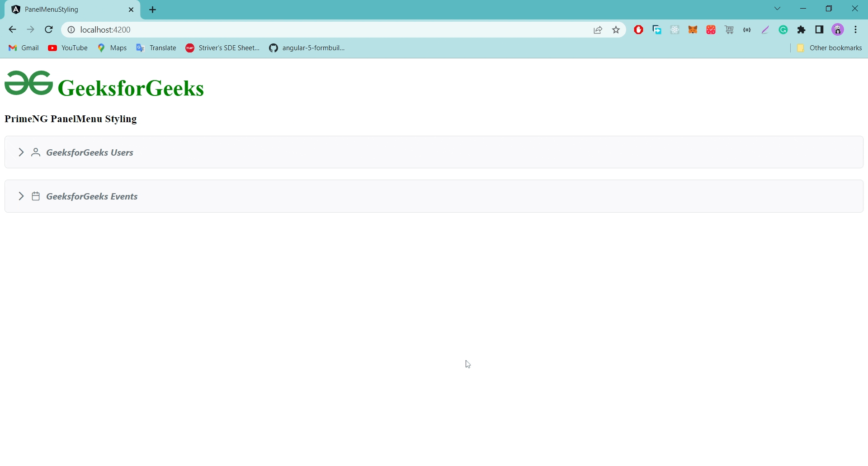Open the Gmail bookmark

(x=24, y=48)
